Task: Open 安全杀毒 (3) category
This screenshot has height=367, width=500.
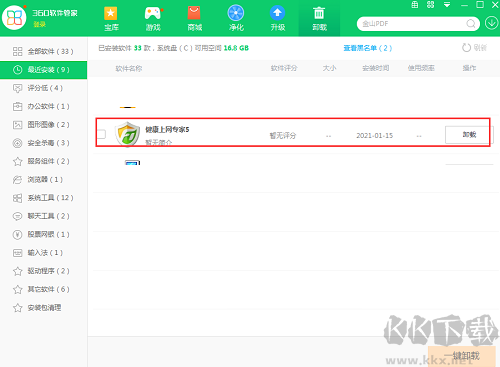Action: [43, 143]
